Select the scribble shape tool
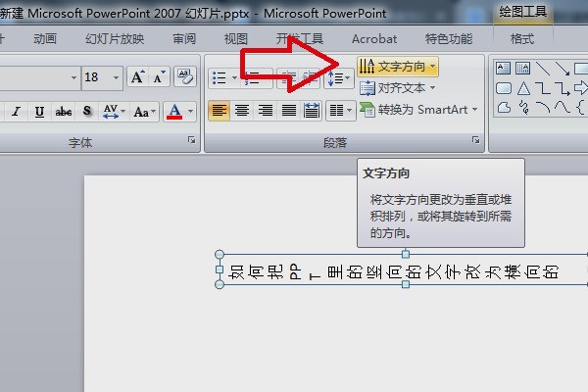Screen dimensions: 588x392 point(524,108)
